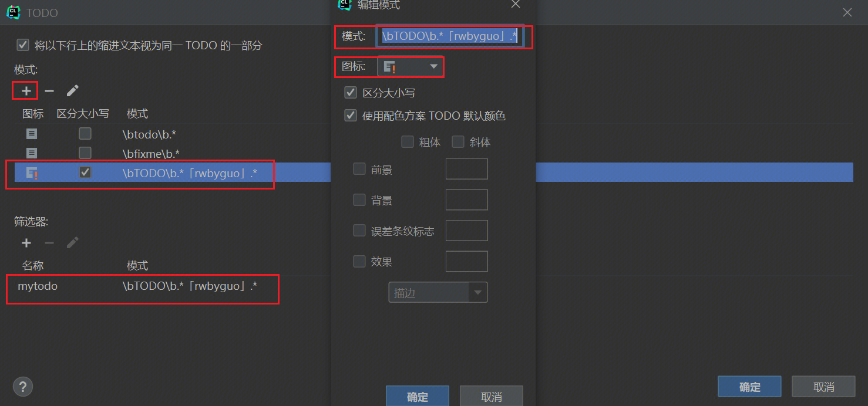
Task: Click the icon of the \btodo\b.* pattern row
Action: [x=32, y=134]
